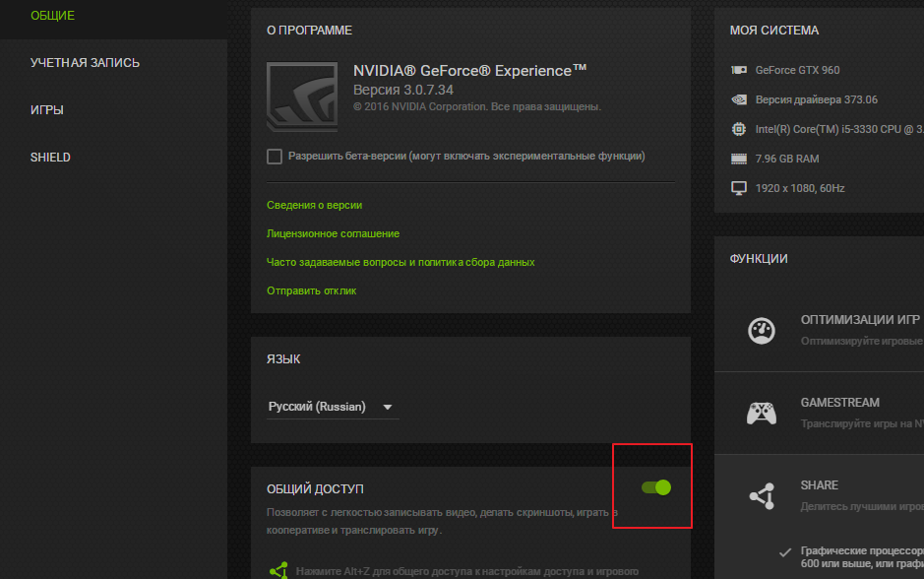Click the 2016 NVIDIA Corporation copyright text
This screenshot has width=924, height=579.
pyautogui.click(x=476, y=106)
